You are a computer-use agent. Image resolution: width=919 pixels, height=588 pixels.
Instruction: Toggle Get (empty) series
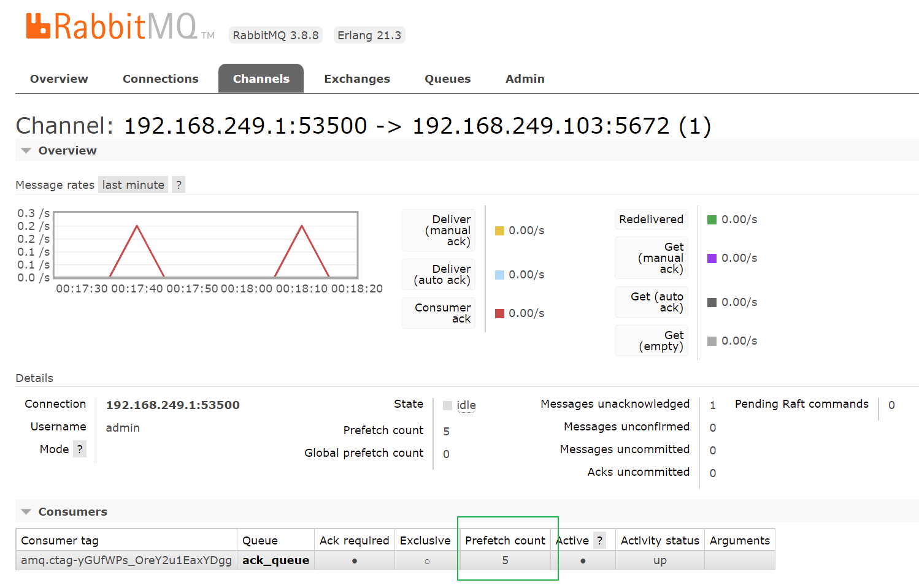pyautogui.click(x=652, y=341)
